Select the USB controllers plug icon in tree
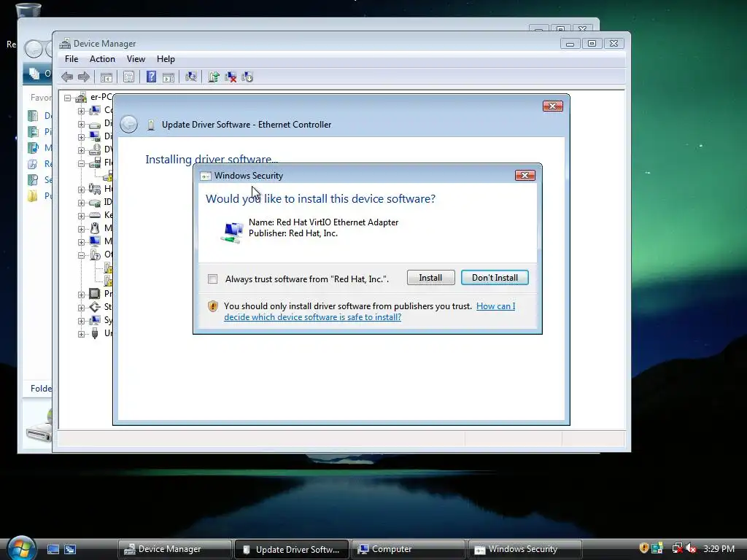The image size is (747, 560). 95,332
